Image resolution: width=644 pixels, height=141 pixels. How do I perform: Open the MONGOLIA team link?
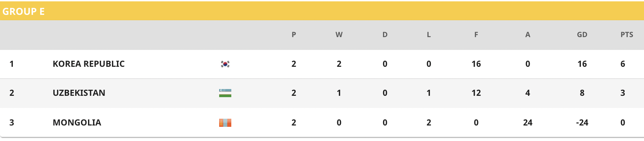[x=77, y=122]
